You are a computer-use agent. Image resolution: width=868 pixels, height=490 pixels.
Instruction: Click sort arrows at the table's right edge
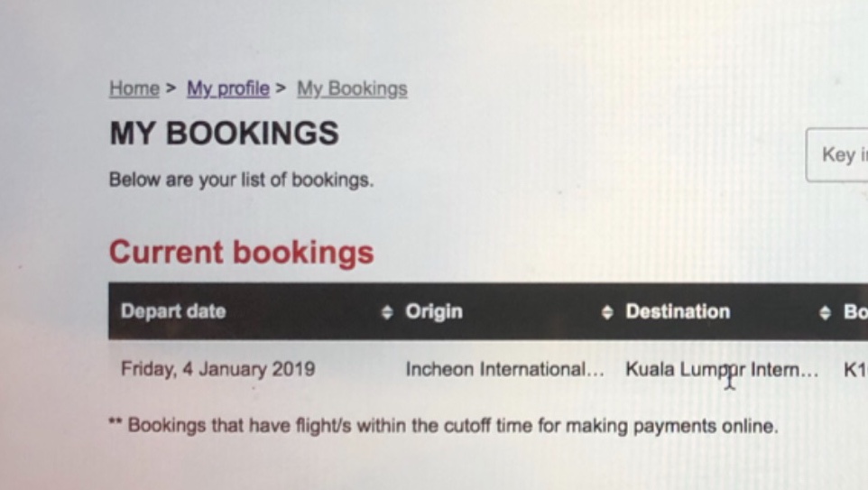(825, 312)
